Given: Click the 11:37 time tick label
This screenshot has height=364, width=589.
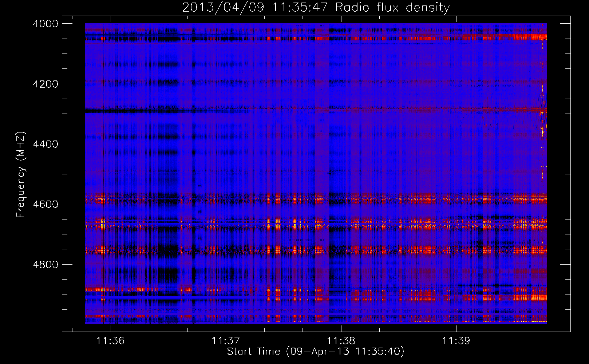Looking at the screenshot, I should click(226, 341).
